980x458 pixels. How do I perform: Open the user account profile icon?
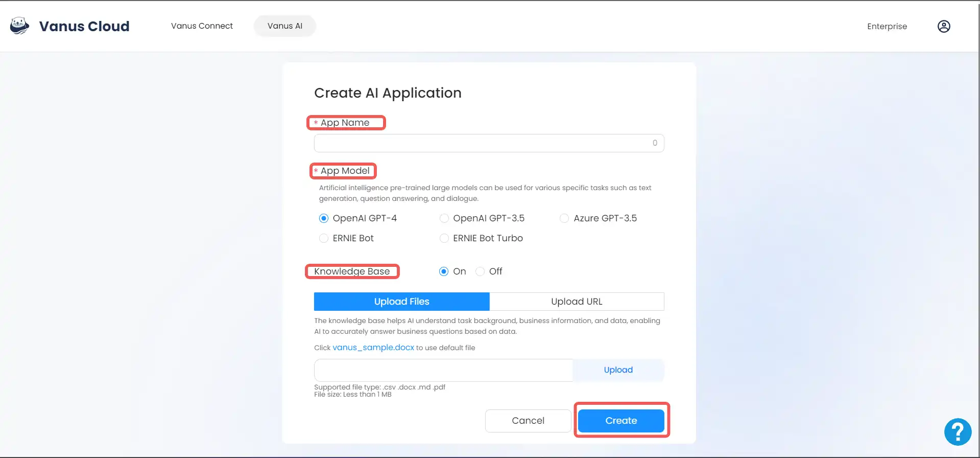(x=944, y=26)
